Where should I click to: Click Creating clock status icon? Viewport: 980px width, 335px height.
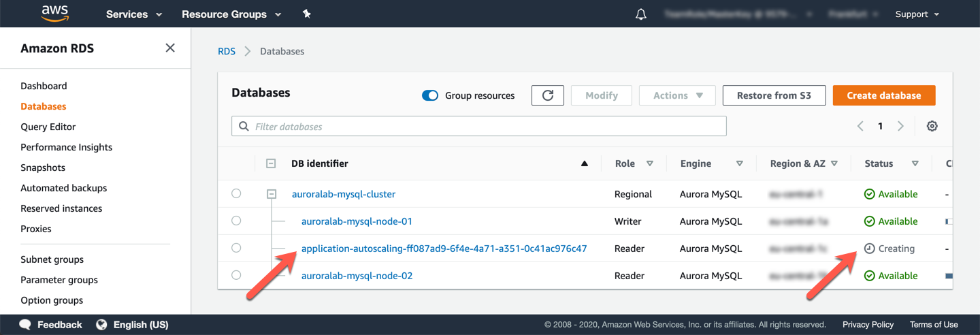coord(869,249)
